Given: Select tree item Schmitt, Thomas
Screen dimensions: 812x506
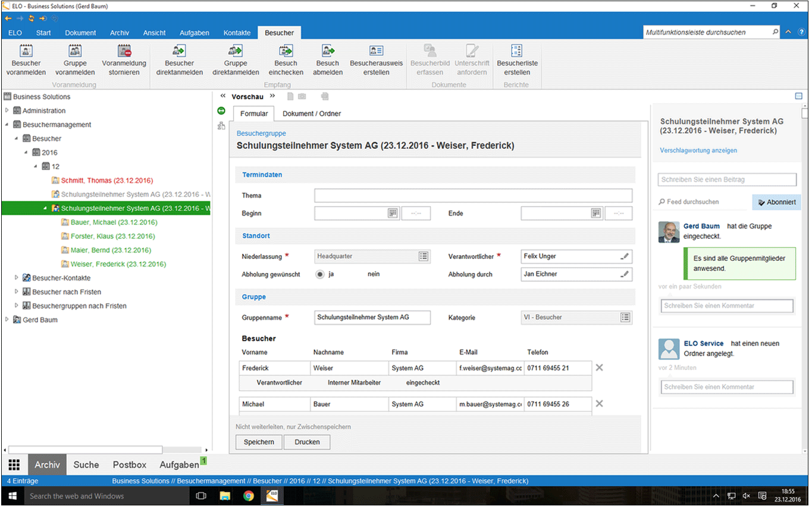Looking at the screenshot, I should (107, 180).
